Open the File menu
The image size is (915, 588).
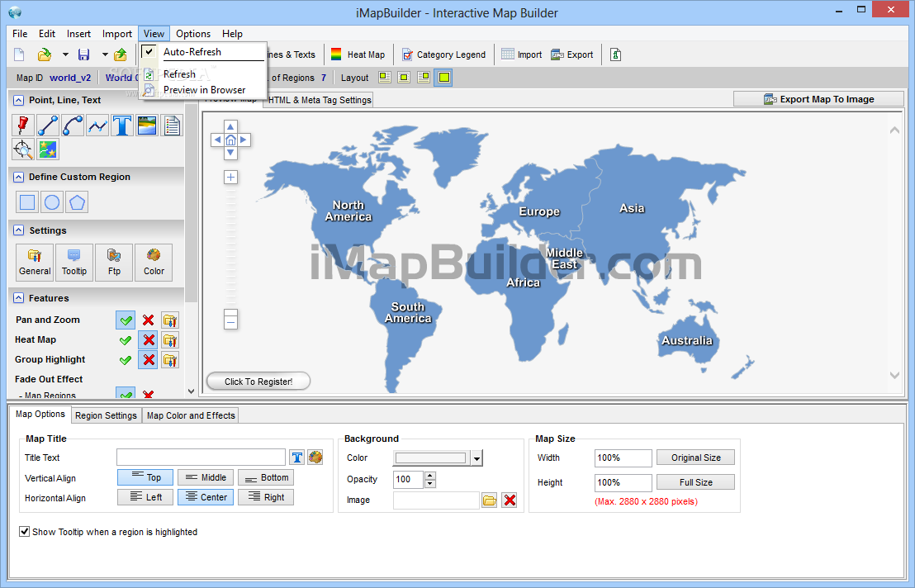point(20,34)
